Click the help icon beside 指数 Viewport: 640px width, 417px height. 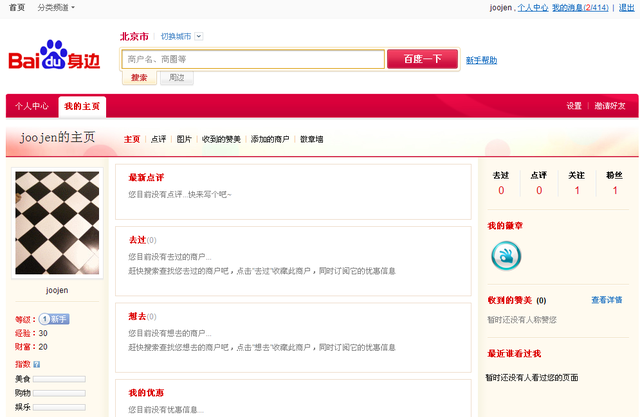point(37,364)
